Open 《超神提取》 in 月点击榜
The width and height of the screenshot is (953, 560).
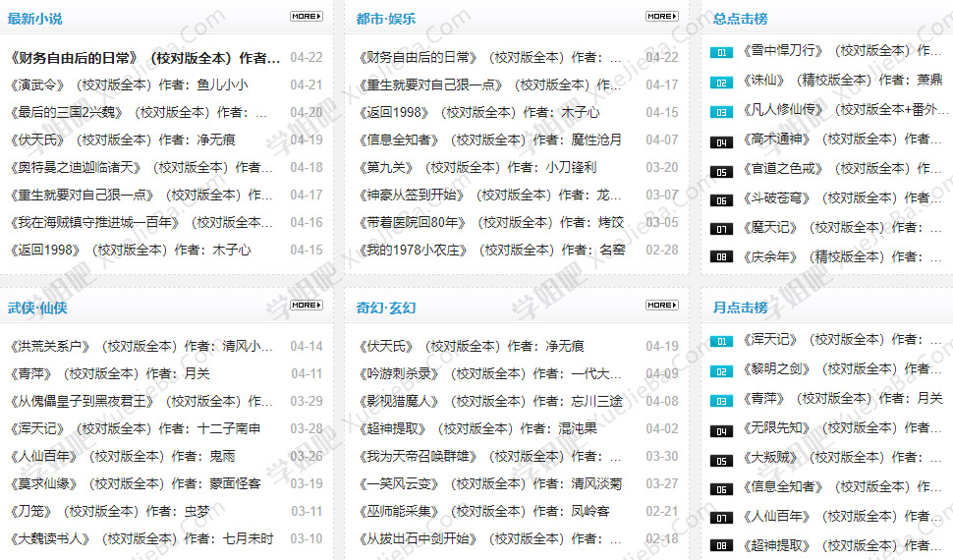(x=842, y=545)
